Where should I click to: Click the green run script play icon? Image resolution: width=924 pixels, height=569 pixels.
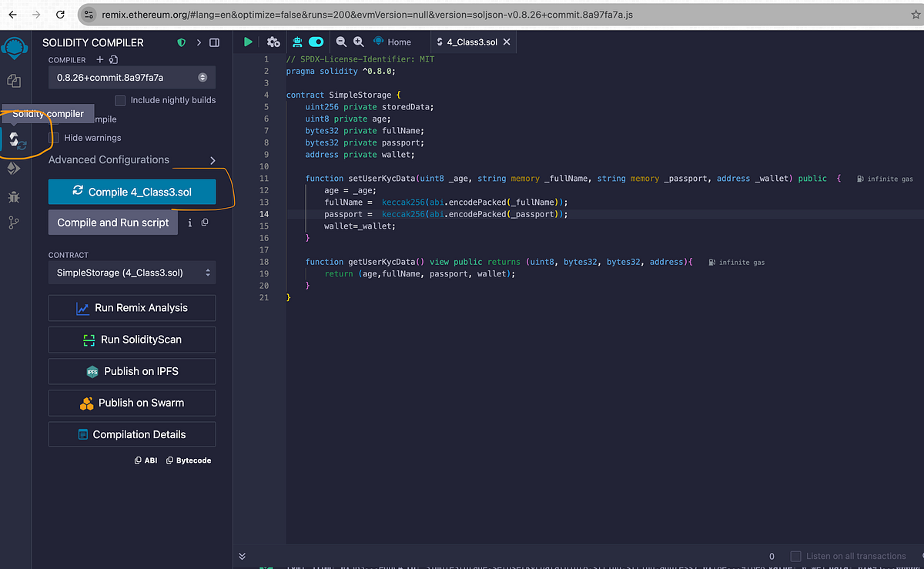[x=247, y=42]
